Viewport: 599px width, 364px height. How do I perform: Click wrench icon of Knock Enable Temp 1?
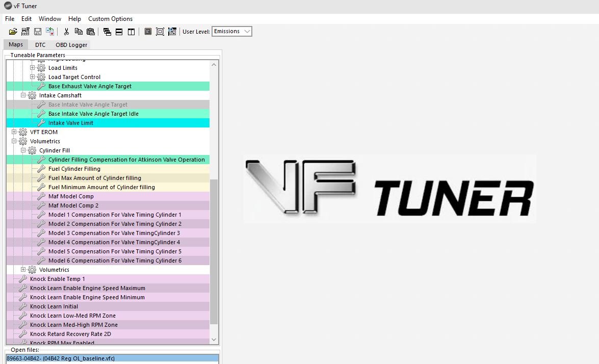(23, 279)
